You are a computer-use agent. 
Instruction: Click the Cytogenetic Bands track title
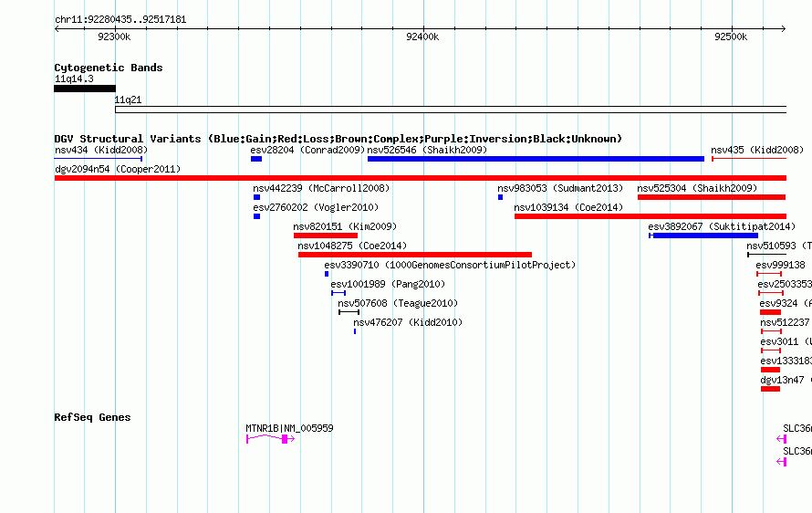(109, 68)
